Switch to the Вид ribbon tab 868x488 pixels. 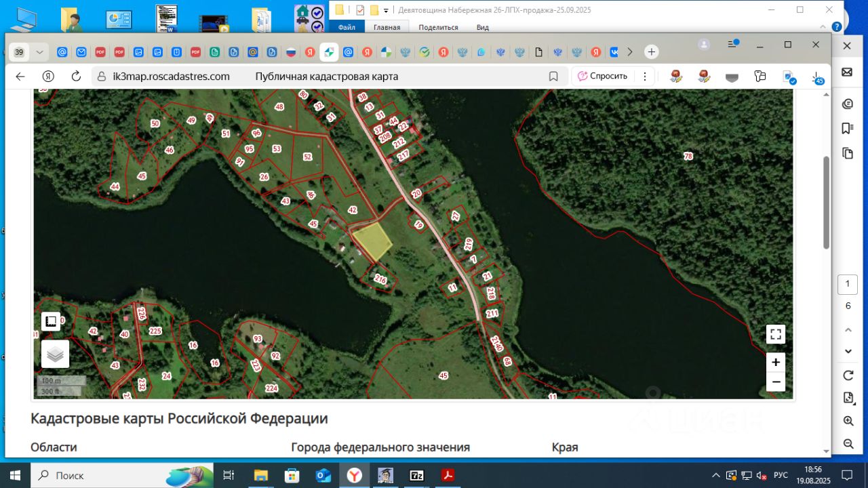(482, 27)
